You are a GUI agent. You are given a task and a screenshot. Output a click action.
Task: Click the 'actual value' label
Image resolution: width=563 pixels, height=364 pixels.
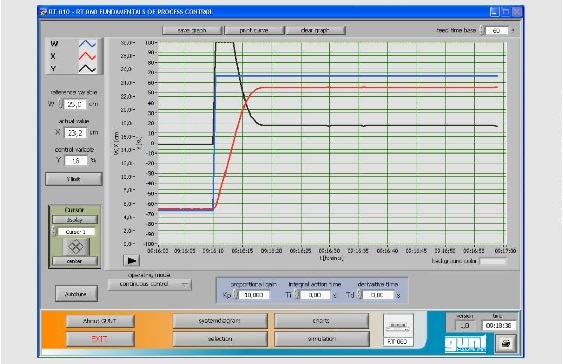[74, 121]
